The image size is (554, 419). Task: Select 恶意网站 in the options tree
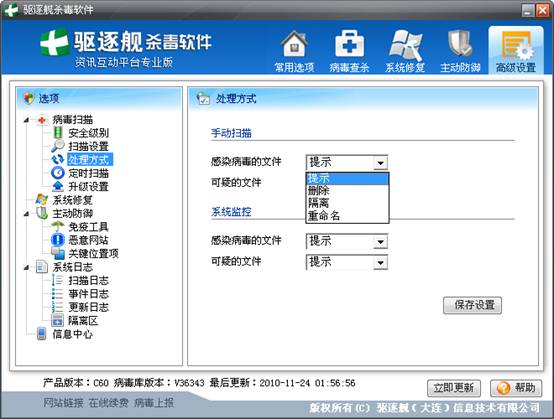(88, 240)
